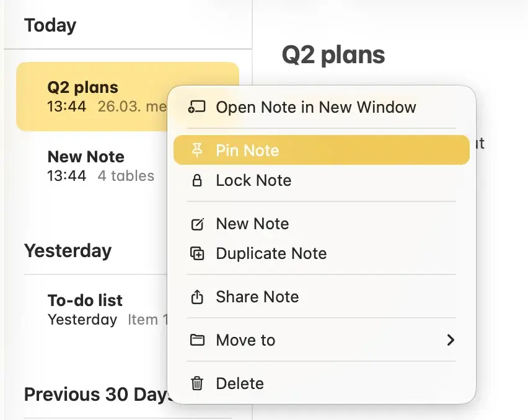
Task: Lock the Q2 plans note
Action: tap(253, 180)
